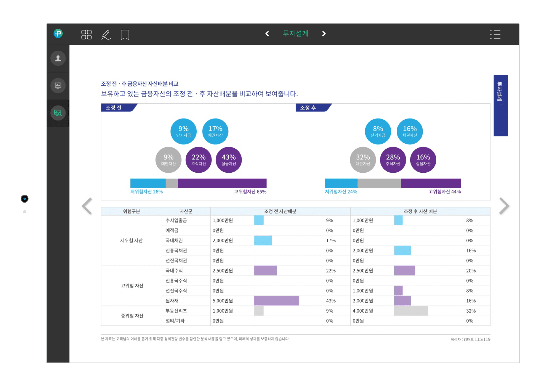Go to previous section with top left chevron
Viewport: 551px width, 392px height.
coord(267,34)
